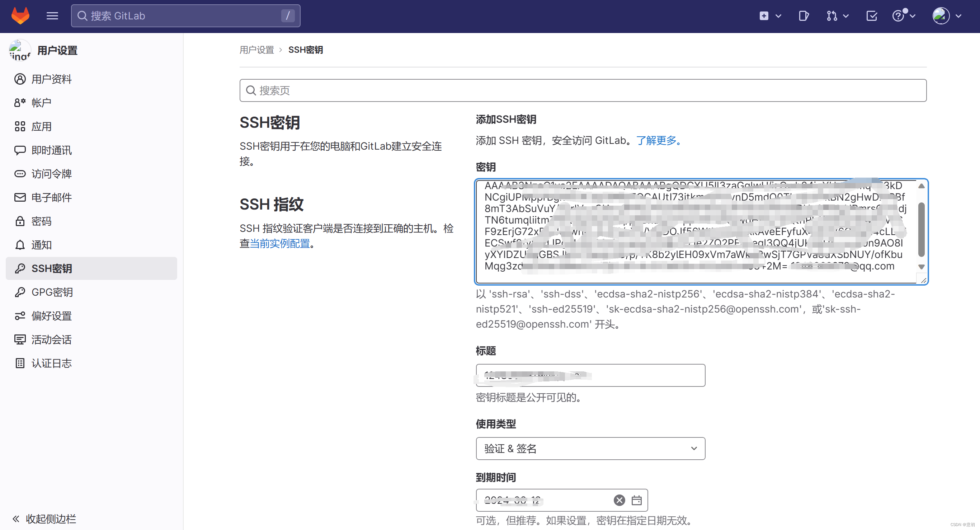
Task: Open 即时通讯 settings page
Action: pyautogui.click(x=91, y=150)
